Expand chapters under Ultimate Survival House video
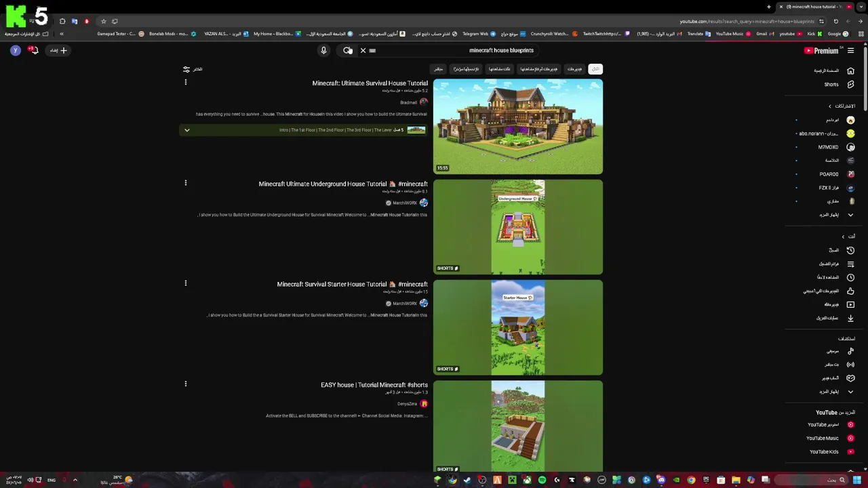Viewport: 868px width, 488px height. pyautogui.click(x=187, y=130)
